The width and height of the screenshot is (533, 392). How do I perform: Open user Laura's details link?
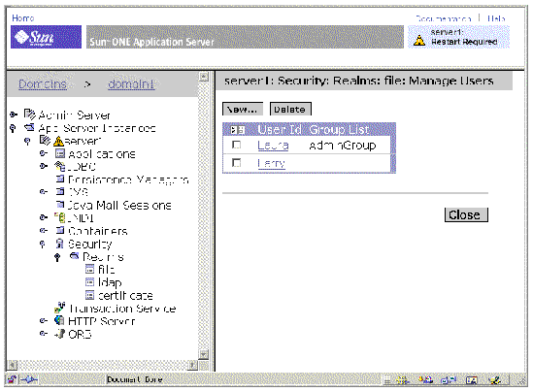(273, 146)
